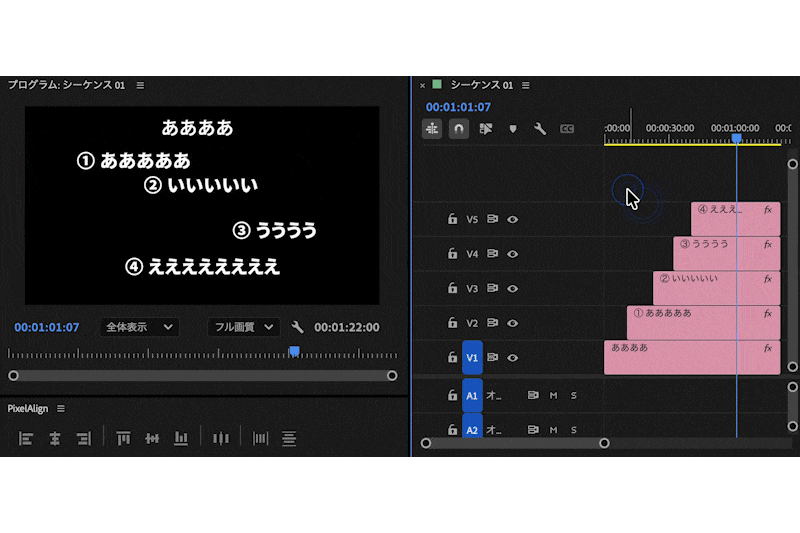Click program monitor timecode 00:01:01:07
This screenshot has width=800, height=533.
(47, 327)
